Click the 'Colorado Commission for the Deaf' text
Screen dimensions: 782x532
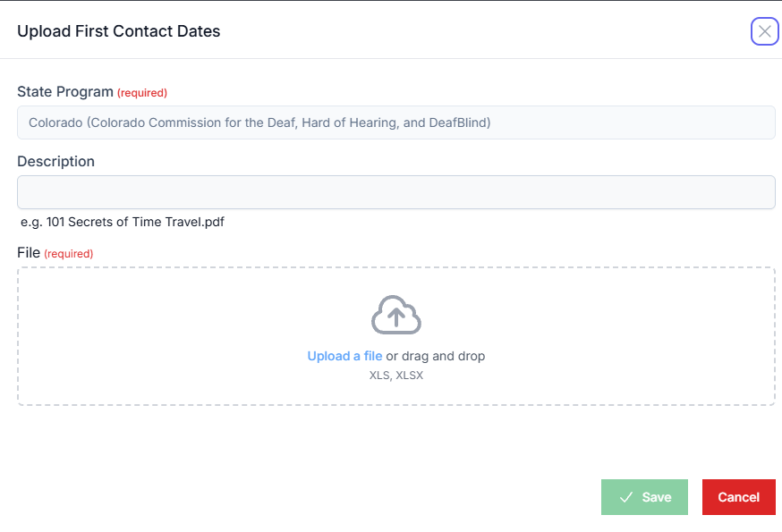pos(192,122)
